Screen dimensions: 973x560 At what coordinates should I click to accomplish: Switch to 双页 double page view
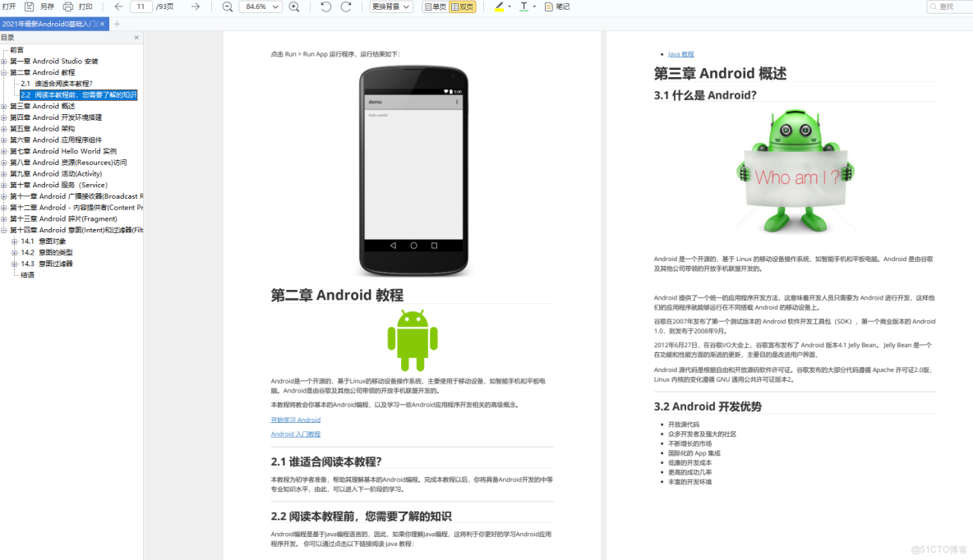tap(463, 7)
